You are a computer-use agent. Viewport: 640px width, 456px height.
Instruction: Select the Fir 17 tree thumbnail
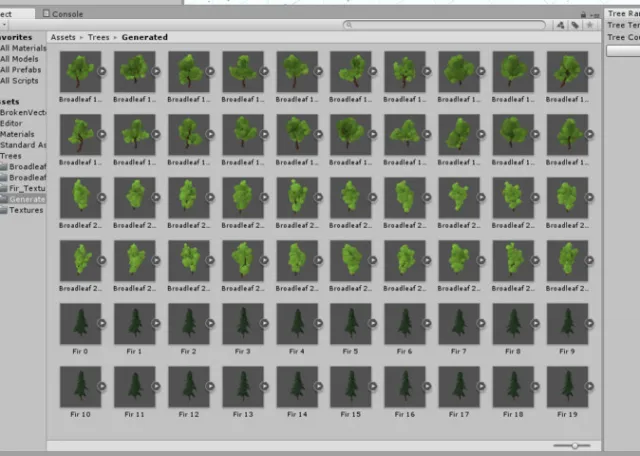(x=459, y=387)
